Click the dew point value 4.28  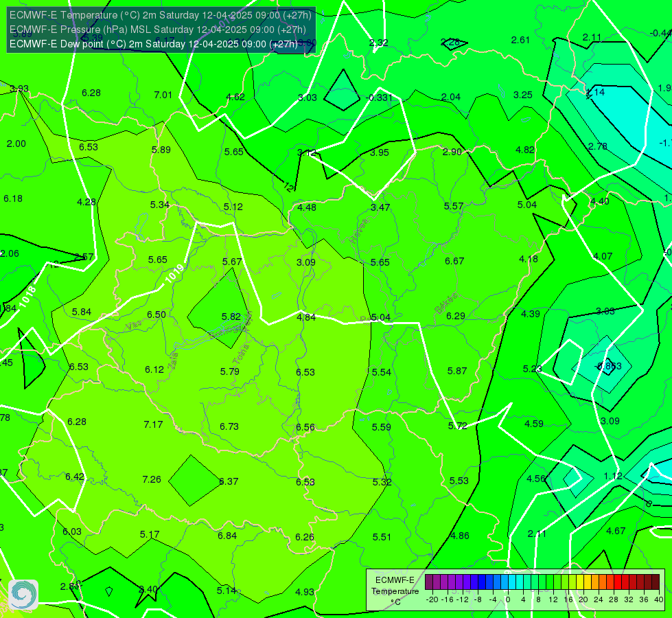(86, 202)
